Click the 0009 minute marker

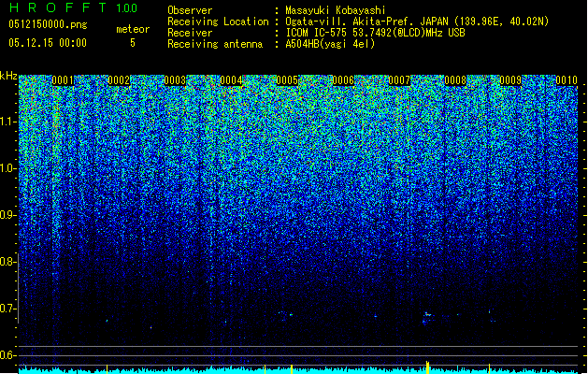point(511,80)
